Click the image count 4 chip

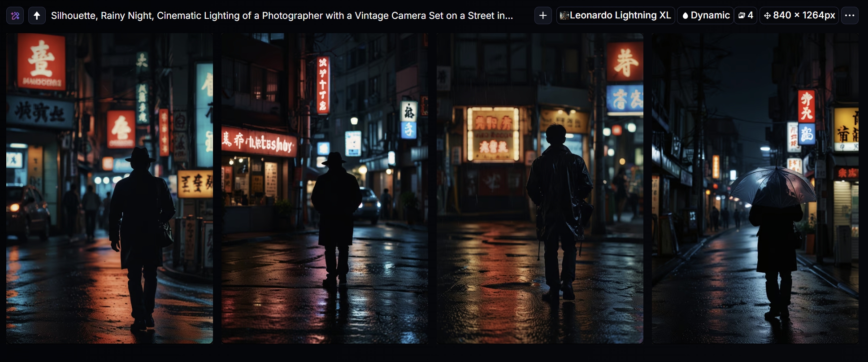click(x=746, y=16)
